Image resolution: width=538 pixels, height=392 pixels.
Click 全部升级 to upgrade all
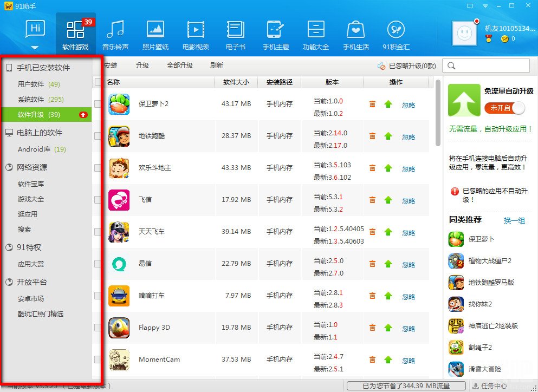[x=180, y=66]
